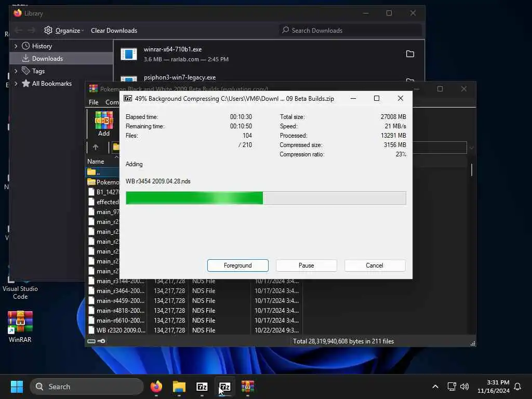
Task: Cancel the 7-Zip compression
Action: tap(375, 265)
